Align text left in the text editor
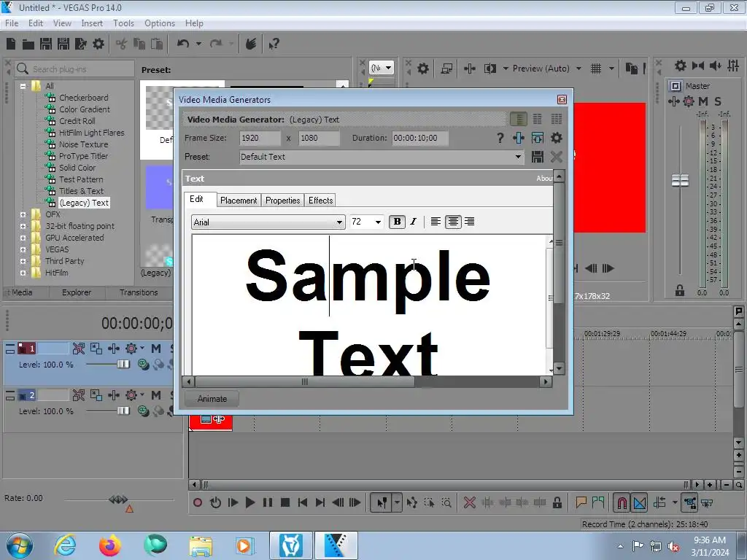The image size is (747, 560). tap(436, 222)
